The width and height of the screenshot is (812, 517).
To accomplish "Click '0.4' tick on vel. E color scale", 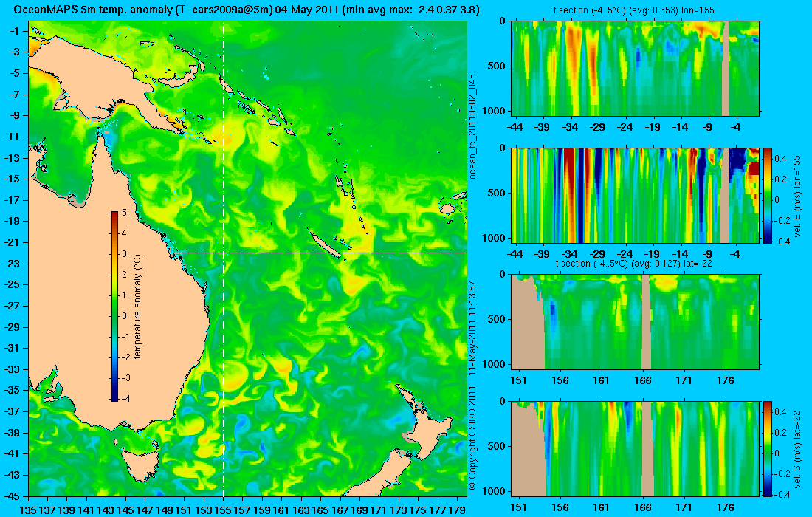I will tap(782, 158).
